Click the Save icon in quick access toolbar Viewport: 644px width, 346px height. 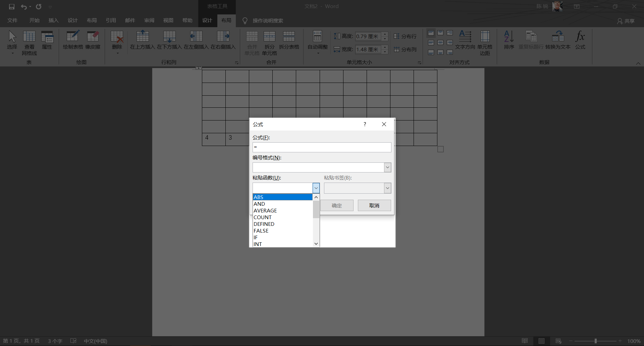point(12,7)
